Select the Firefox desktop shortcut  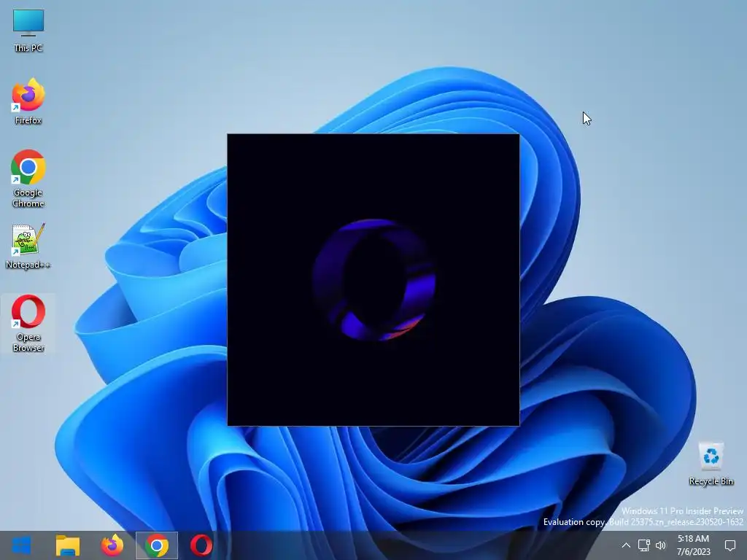(28, 101)
